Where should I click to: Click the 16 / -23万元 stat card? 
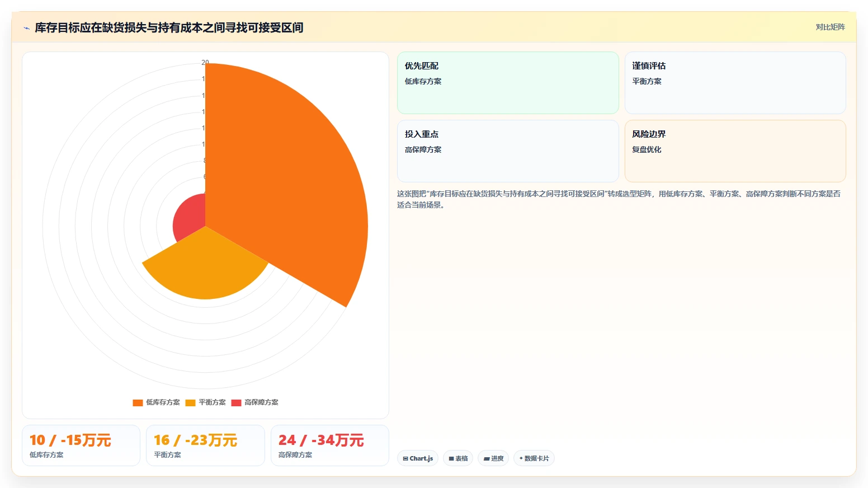[205, 445]
